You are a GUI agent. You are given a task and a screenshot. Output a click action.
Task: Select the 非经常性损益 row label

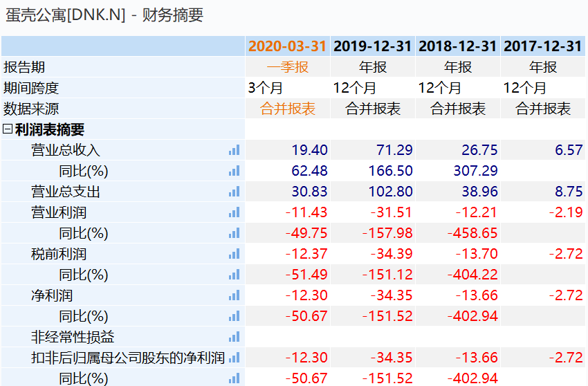coord(73,337)
